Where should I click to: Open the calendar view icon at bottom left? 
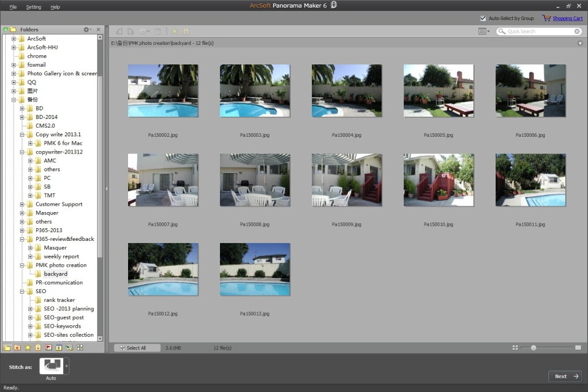(59, 348)
